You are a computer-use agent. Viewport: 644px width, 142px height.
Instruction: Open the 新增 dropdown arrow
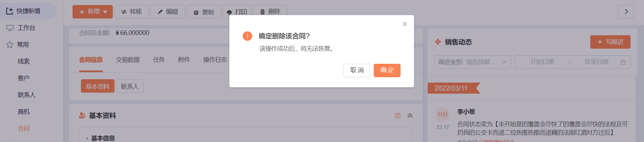click(x=105, y=12)
